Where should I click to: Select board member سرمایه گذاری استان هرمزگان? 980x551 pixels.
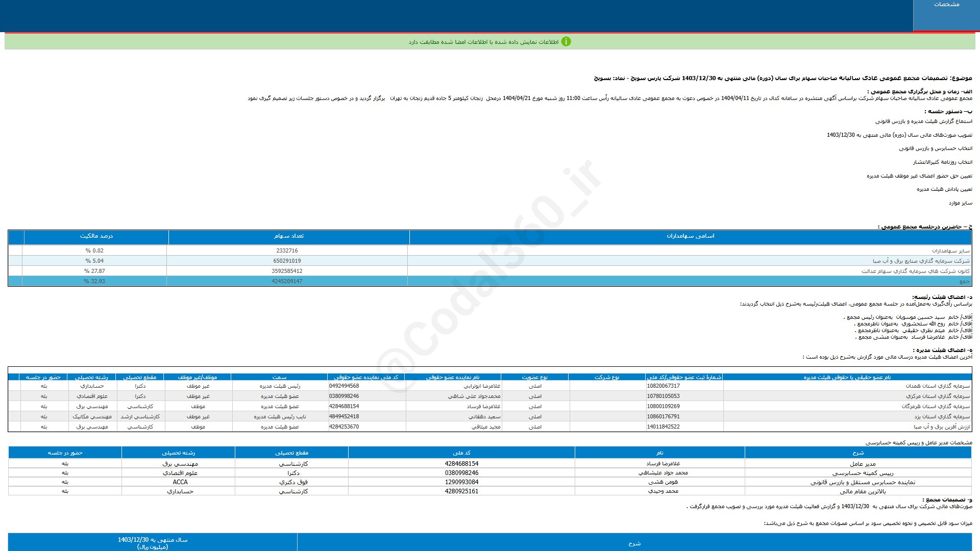tap(936, 407)
